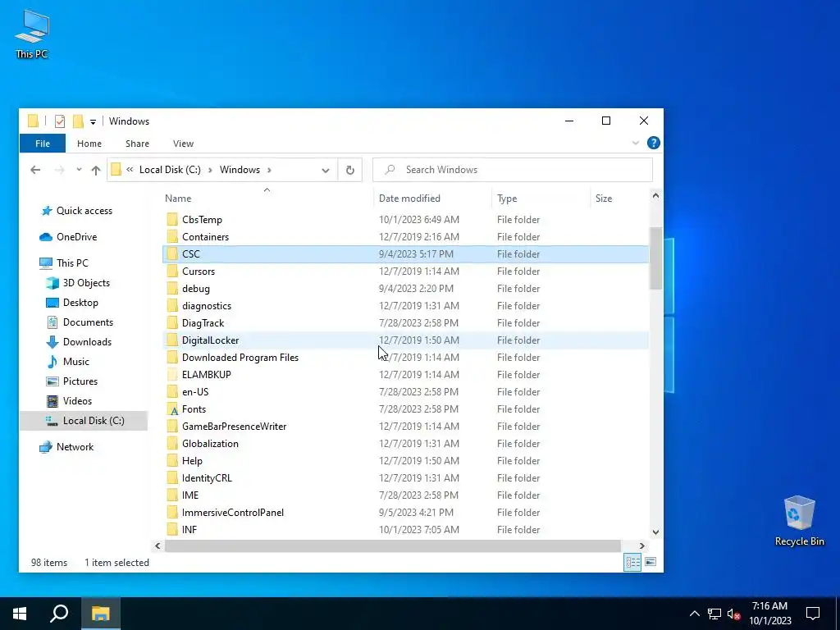The image size is (840, 630).
Task: Switch to Large icons view icon
Action: click(x=651, y=562)
